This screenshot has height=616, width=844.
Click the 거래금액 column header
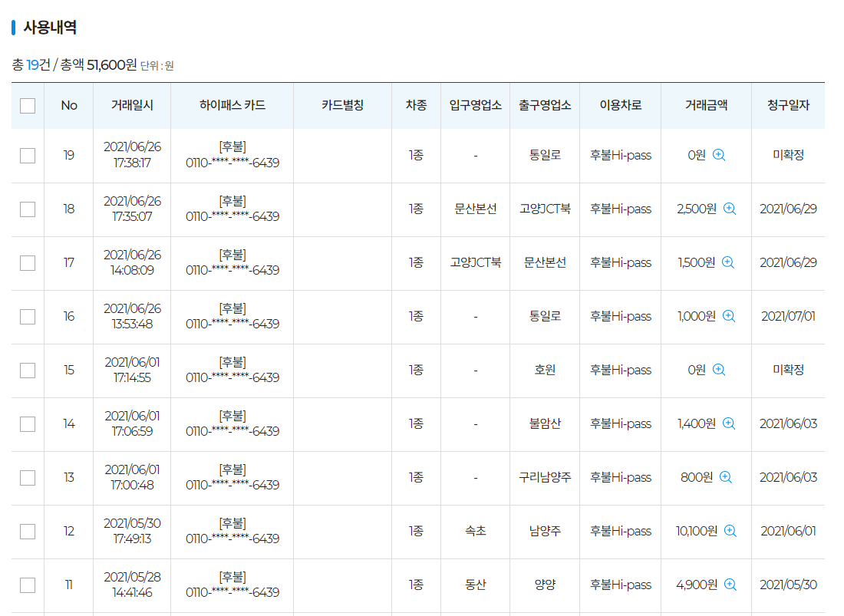[706, 105]
